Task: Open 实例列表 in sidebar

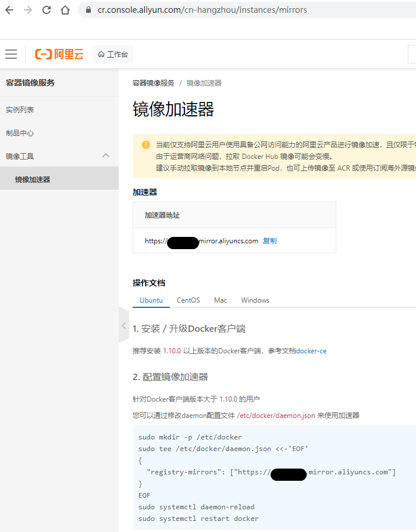Action: click(20, 110)
